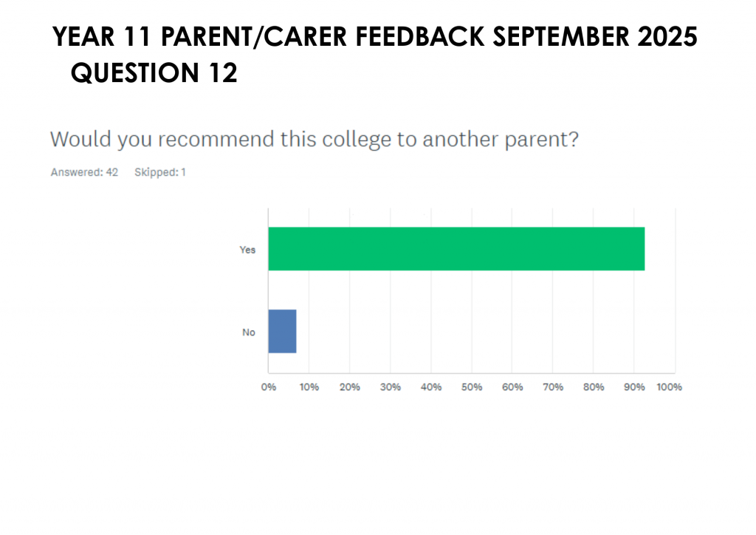This screenshot has width=756, height=535.
Task: Select the "Yes" label beside the green bar
Action: click(x=247, y=250)
